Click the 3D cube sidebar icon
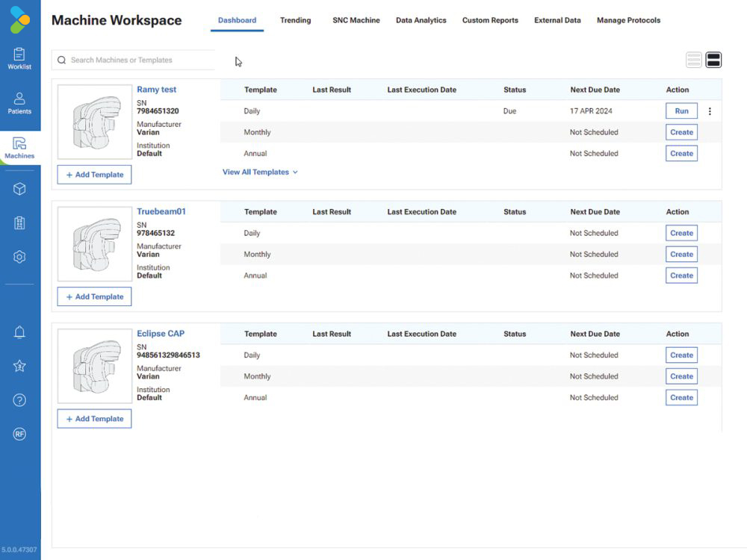The image size is (747, 560). pyautogui.click(x=19, y=189)
